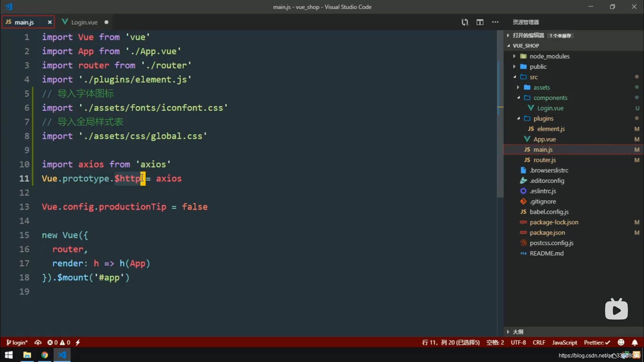644x362 pixels.
Task: Open the Windows Start menu
Action: tap(9, 355)
